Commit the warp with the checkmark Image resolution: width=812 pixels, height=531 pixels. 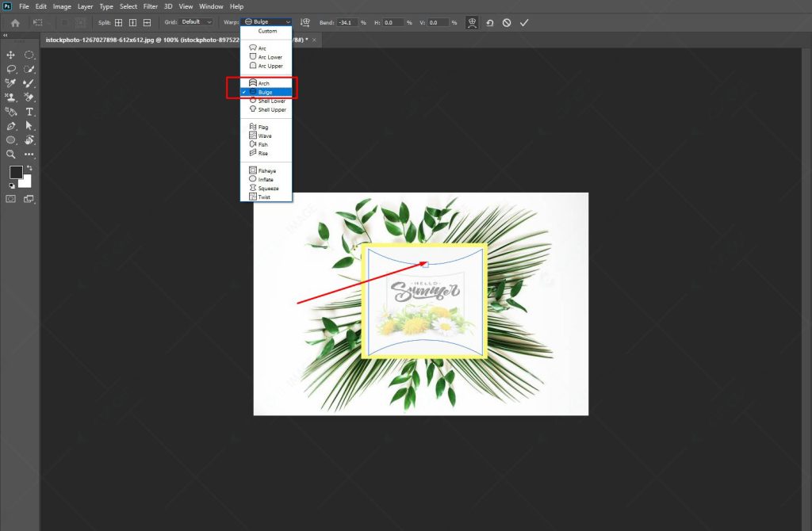(523, 22)
